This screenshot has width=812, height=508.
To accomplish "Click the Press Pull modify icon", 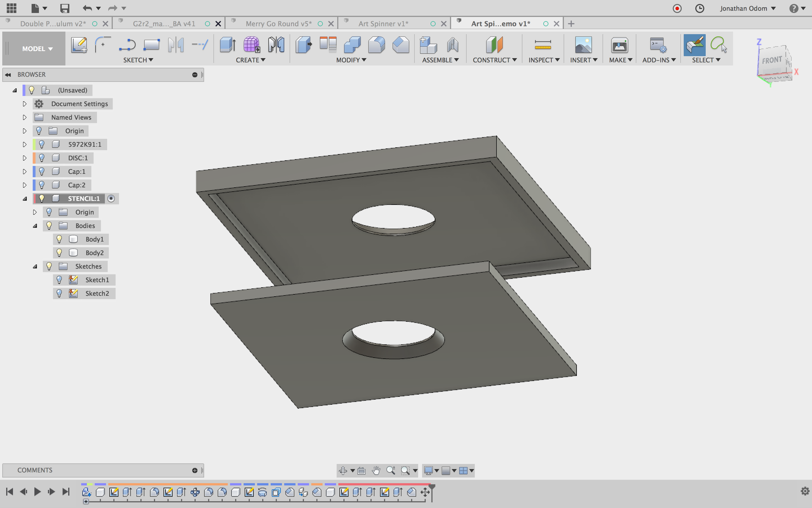I will coord(303,45).
